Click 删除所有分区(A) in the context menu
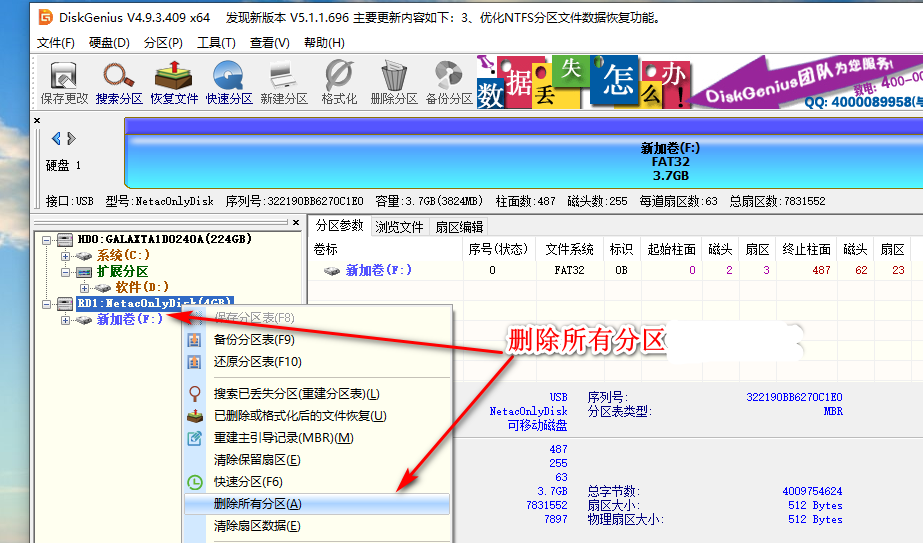Viewport: 923px width, 543px height. pyautogui.click(x=317, y=504)
